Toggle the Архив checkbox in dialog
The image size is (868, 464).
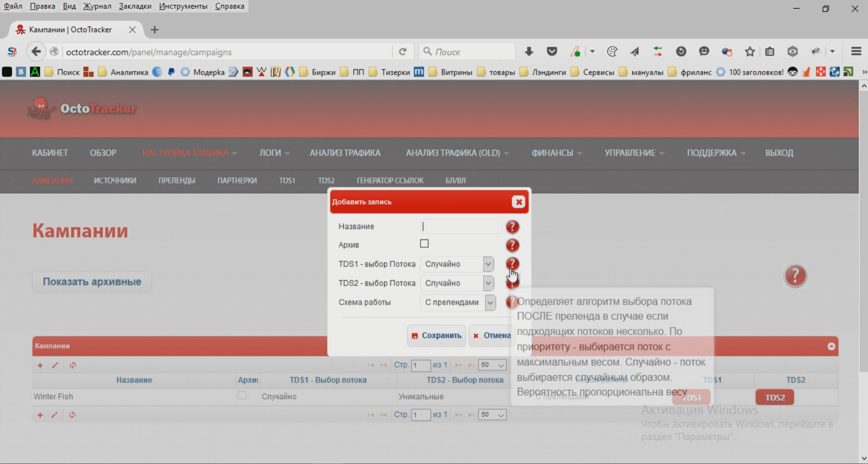[424, 244]
